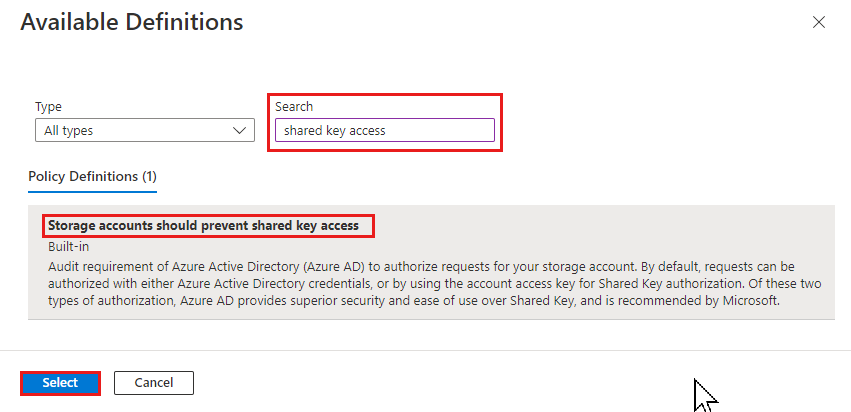Place cursor in 'shared key access' search text
851x412 pixels.
(x=334, y=131)
